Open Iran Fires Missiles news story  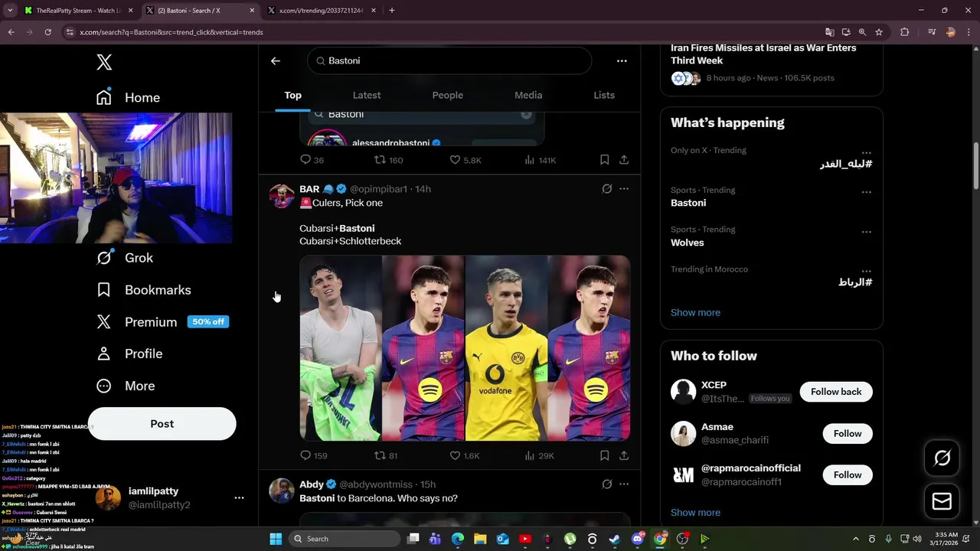pos(763,54)
